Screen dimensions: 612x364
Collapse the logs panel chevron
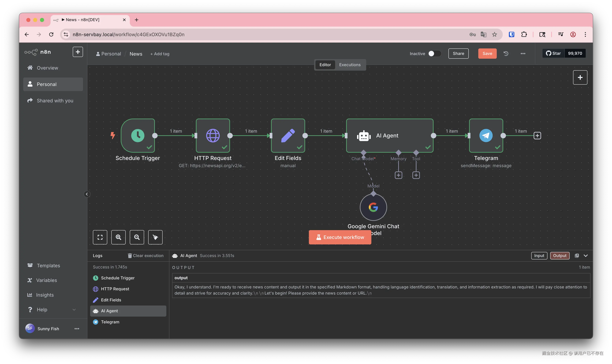point(586,256)
